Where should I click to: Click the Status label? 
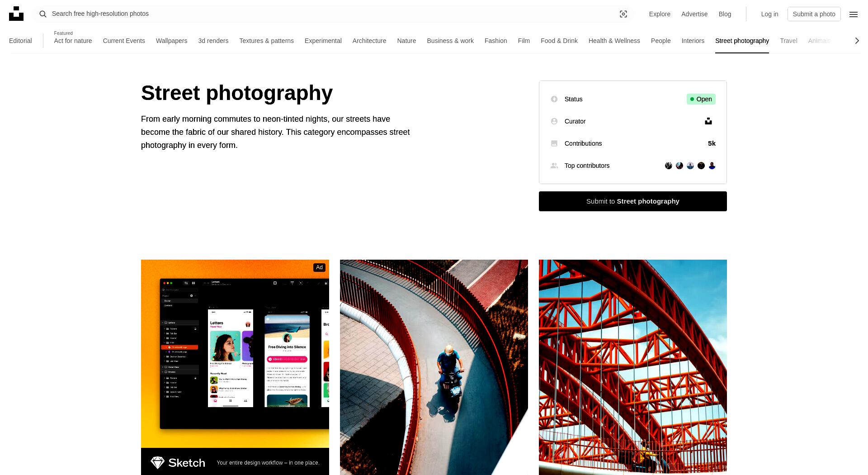point(573,99)
